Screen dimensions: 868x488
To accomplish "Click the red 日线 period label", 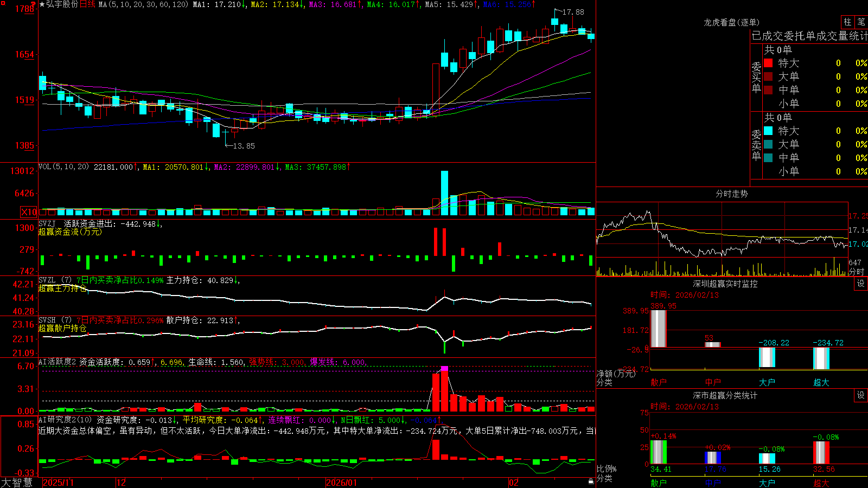I will click(87, 4).
